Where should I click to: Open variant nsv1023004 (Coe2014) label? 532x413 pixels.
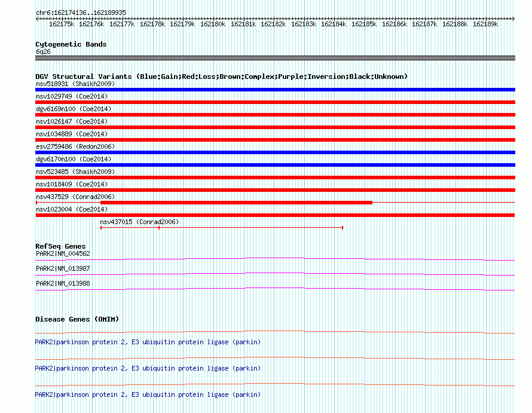coord(72,209)
